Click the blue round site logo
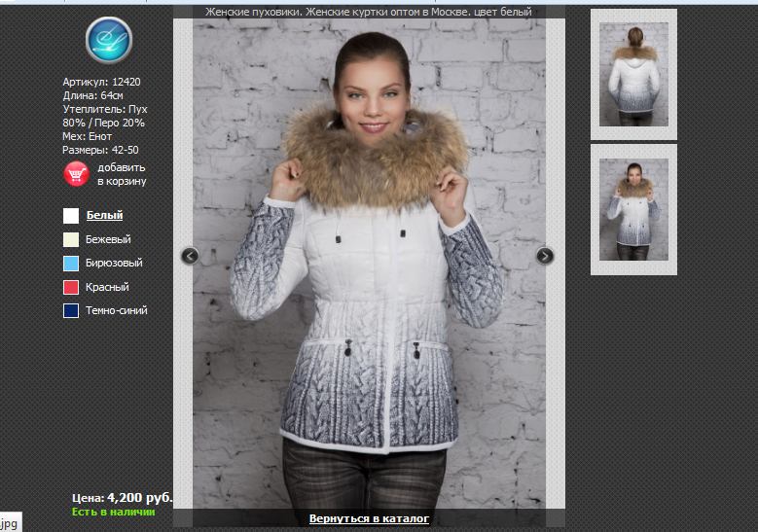The width and height of the screenshot is (758, 532). point(109,40)
